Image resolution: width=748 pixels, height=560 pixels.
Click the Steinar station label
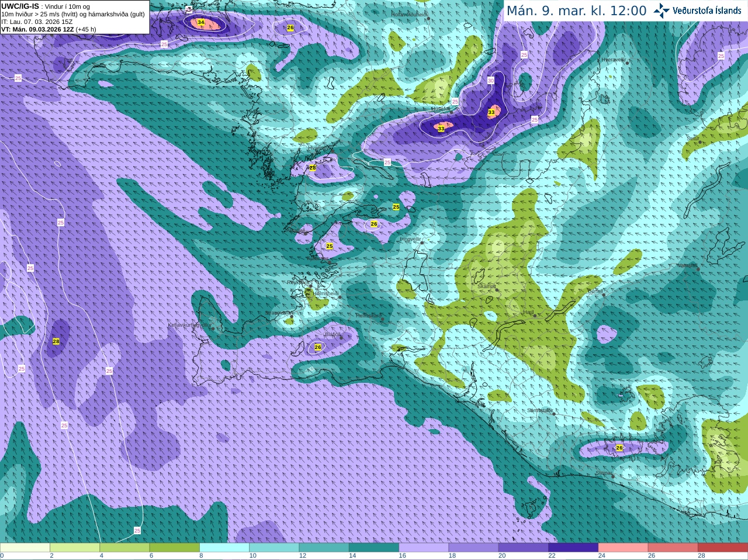coord(604,473)
